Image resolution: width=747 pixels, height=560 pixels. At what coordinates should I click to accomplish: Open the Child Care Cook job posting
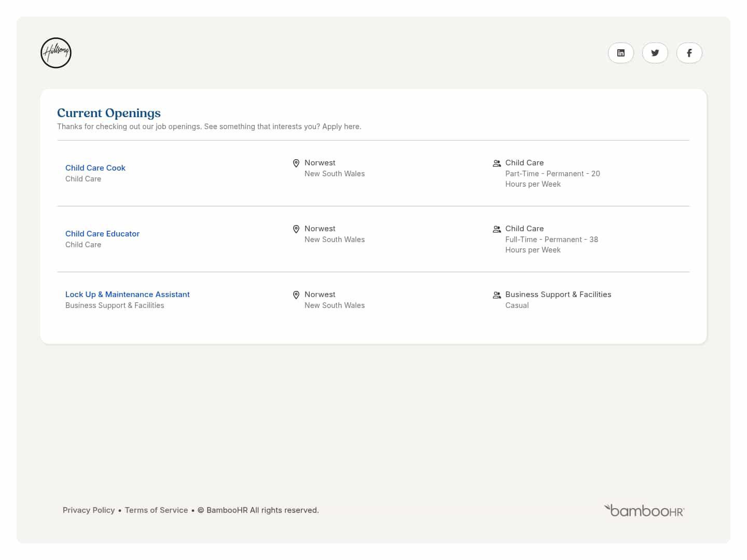(x=95, y=168)
